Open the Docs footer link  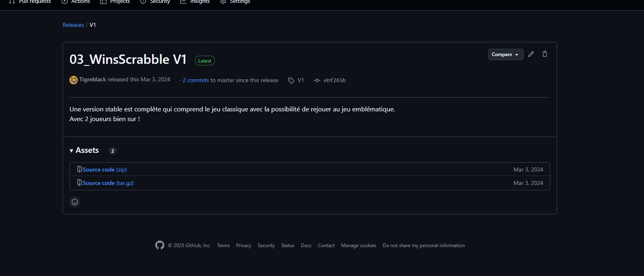[306, 246]
